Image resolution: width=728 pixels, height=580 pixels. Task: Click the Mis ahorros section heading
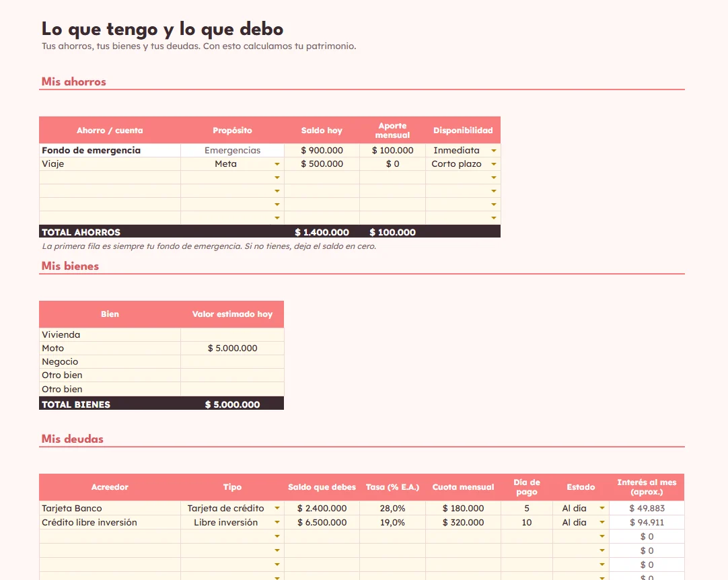pos(74,81)
